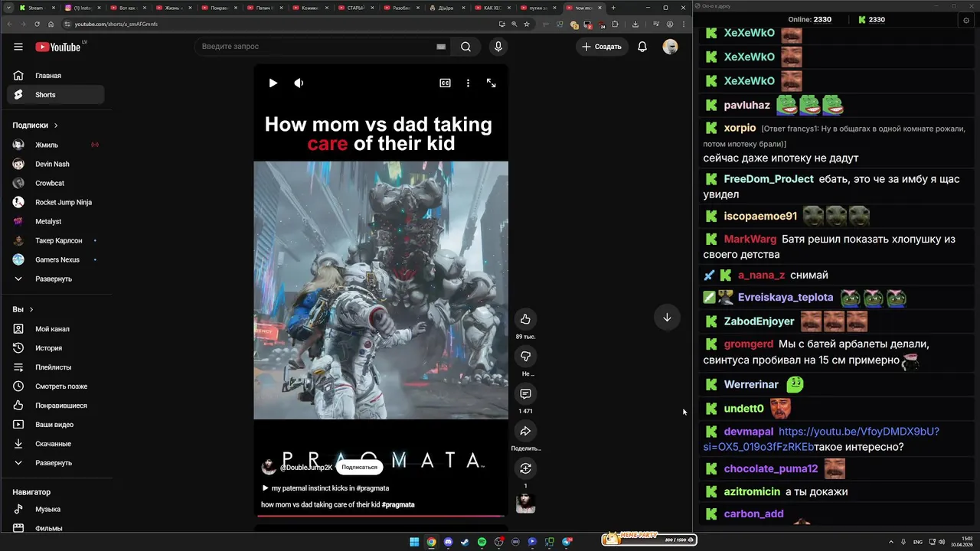Expand the Подписки section chevron
This screenshot has height=551, width=980.
56,126
